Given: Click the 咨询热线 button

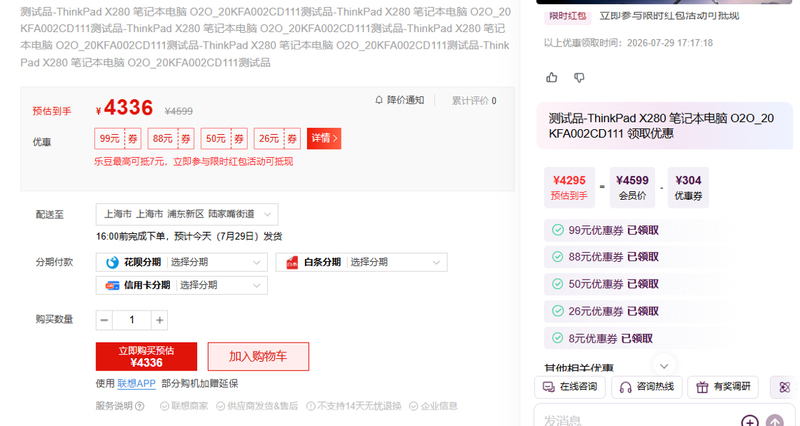Looking at the screenshot, I should [646, 387].
